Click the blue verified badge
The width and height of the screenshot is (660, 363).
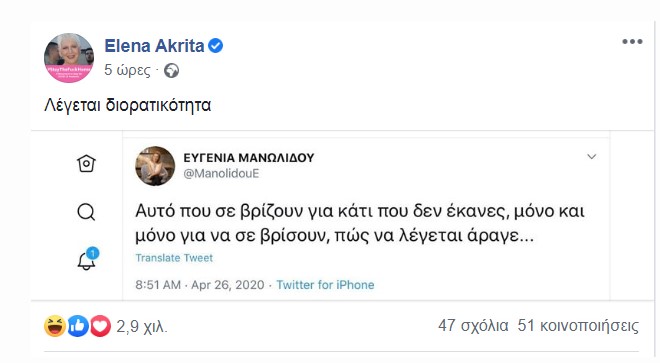tap(216, 45)
